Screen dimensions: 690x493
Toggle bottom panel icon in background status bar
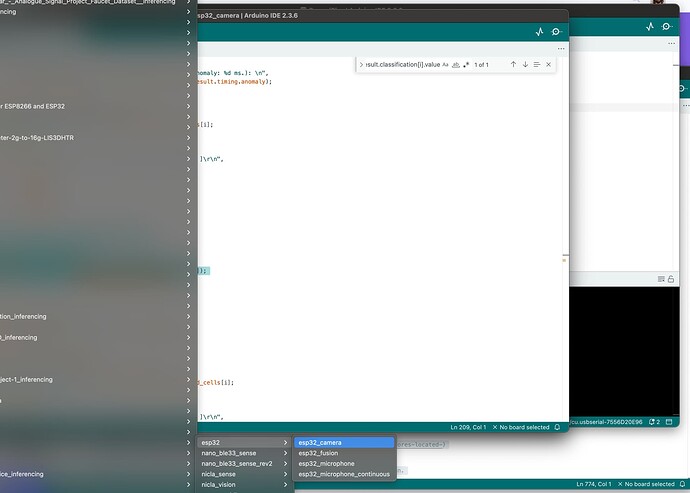point(669,422)
